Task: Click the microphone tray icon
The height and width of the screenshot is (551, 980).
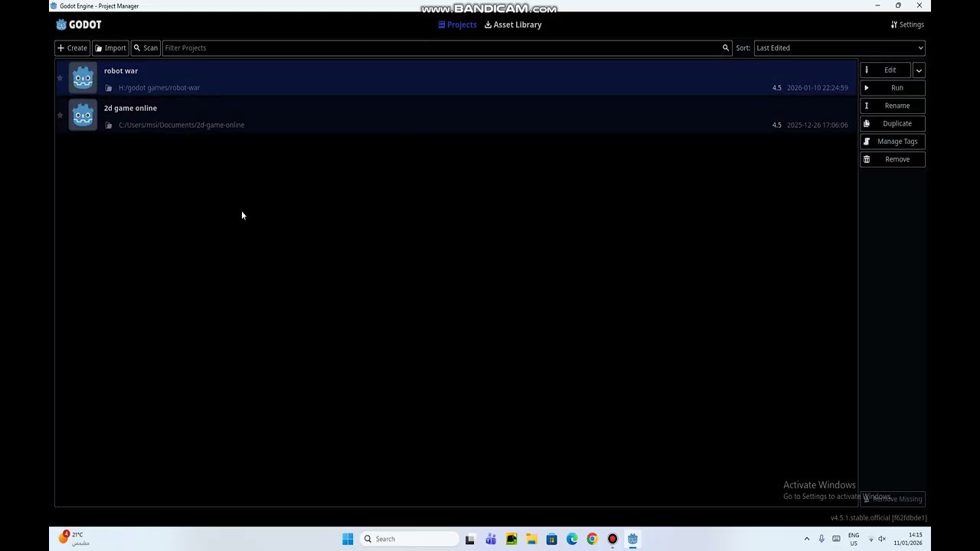Action: [x=822, y=539]
